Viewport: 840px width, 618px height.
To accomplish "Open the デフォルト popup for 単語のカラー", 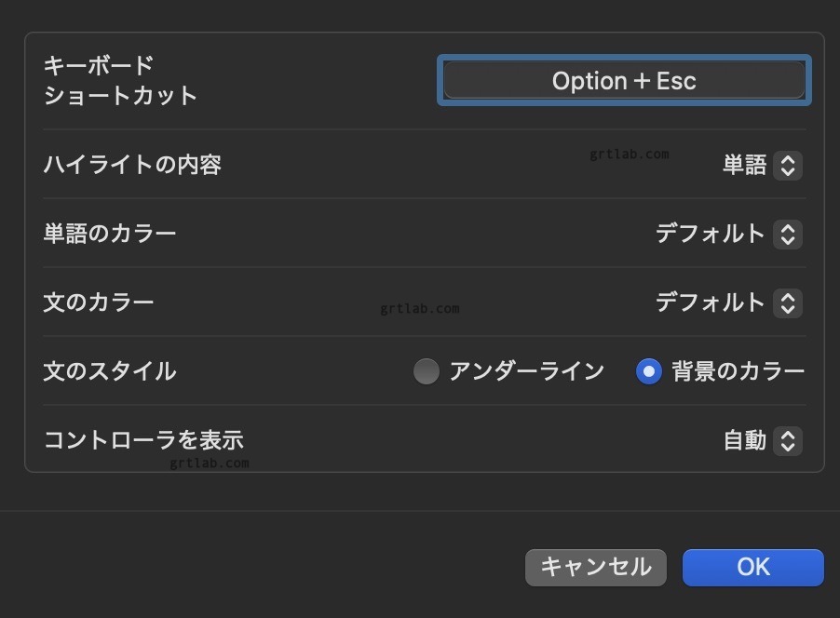I will click(x=727, y=235).
